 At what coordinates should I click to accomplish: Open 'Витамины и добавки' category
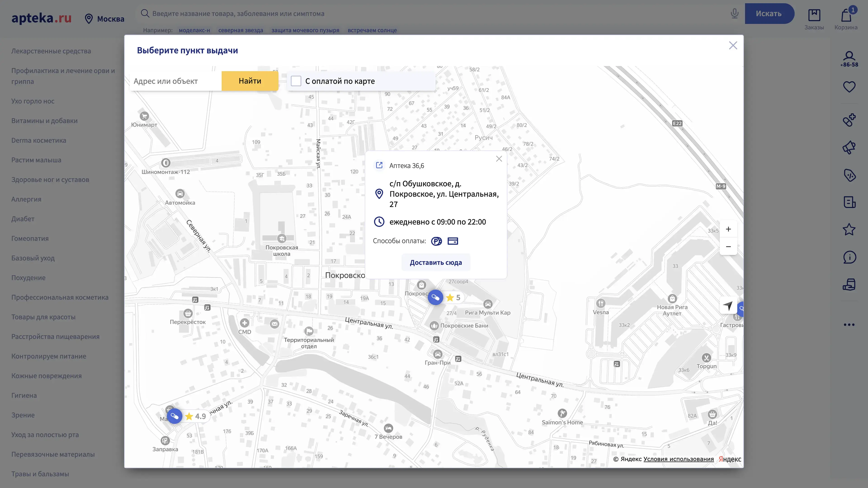(45, 121)
